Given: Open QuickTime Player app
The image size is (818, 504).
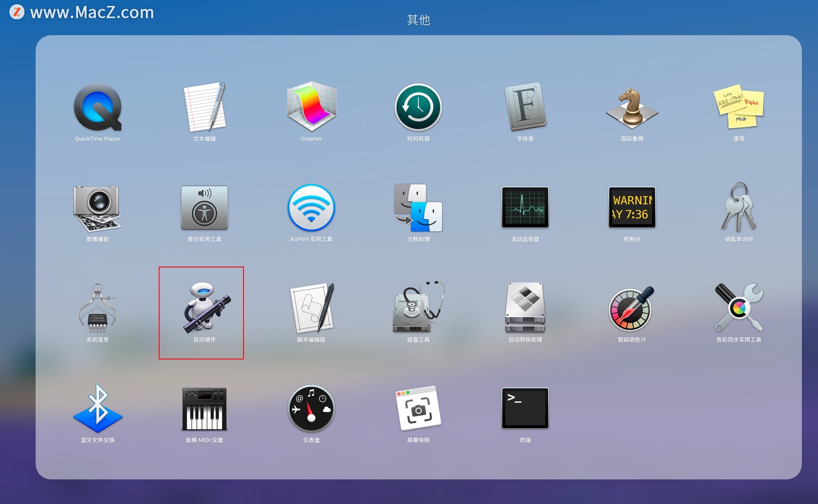Looking at the screenshot, I should pyautogui.click(x=98, y=107).
